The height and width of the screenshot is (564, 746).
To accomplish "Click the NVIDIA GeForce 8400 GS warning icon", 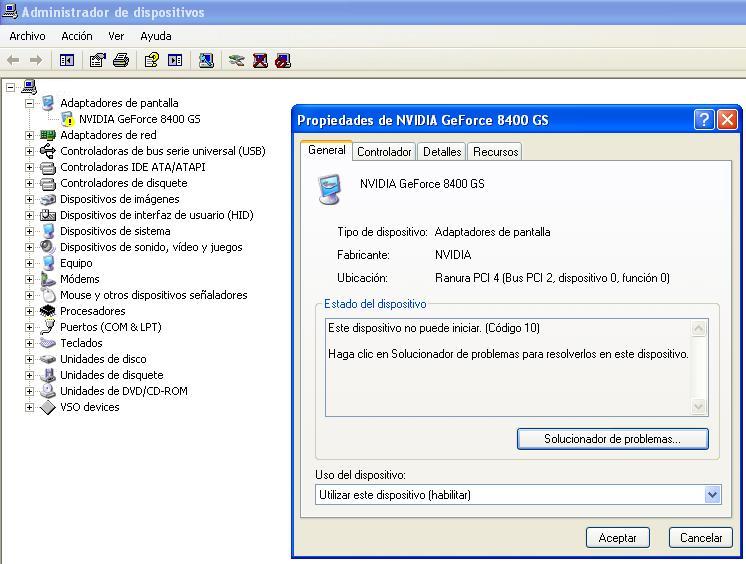I will [68, 119].
